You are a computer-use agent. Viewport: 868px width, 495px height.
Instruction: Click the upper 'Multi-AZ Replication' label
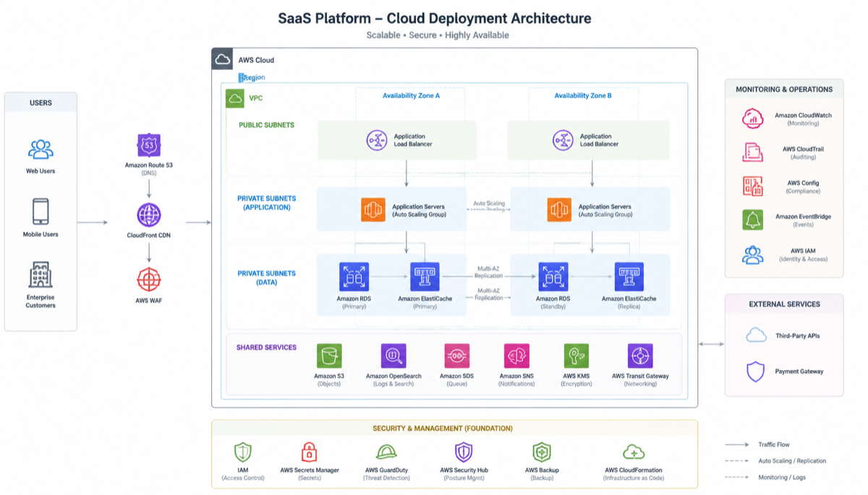489,272
